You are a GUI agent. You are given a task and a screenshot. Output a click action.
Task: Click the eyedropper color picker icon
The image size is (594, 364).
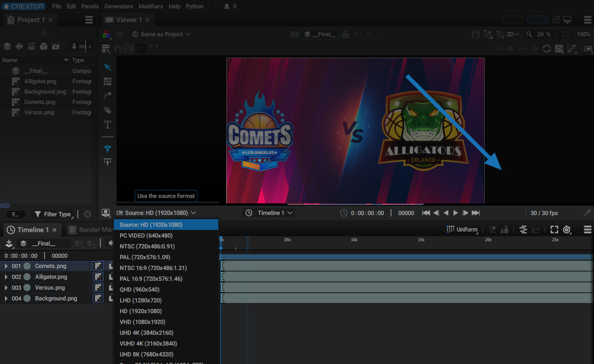pyautogui.click(x=587, y=213)
